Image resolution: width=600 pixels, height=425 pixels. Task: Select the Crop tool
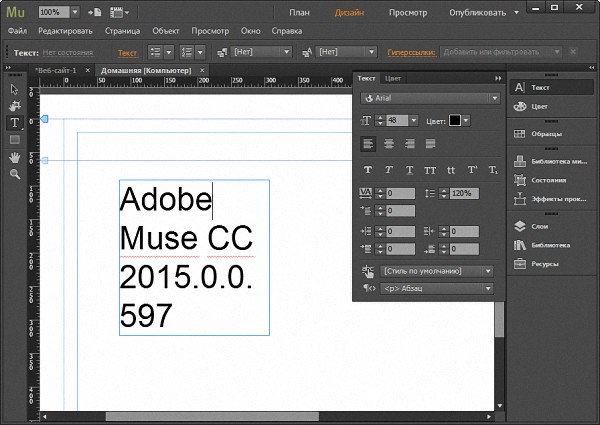[15, 106]
